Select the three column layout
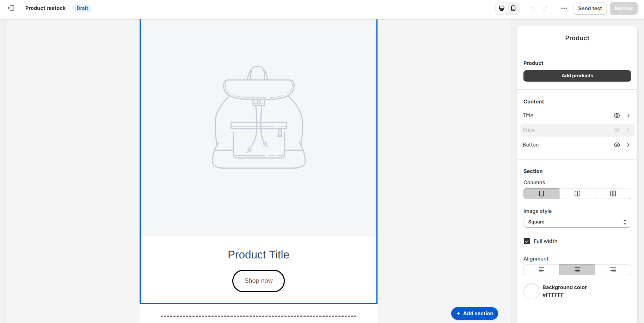The height and width of the screenshot is (323, 644). [x=613, y=193]
